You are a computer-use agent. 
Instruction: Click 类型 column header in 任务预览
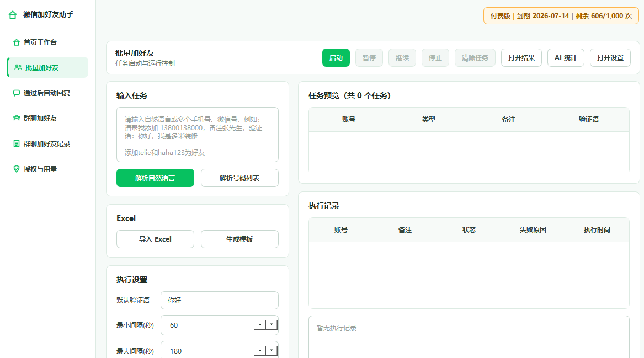pos(429,120)
